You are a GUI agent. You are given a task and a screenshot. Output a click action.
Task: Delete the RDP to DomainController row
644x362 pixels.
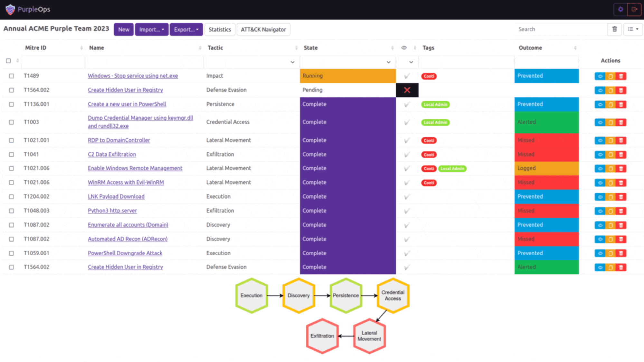[x=621, y=141]
